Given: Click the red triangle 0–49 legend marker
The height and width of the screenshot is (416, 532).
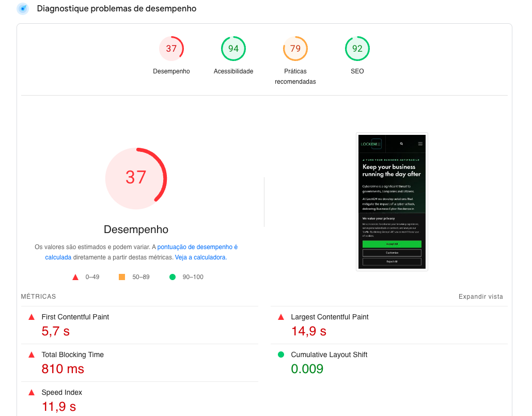Looking at the screenshot, I should [75, 277].
